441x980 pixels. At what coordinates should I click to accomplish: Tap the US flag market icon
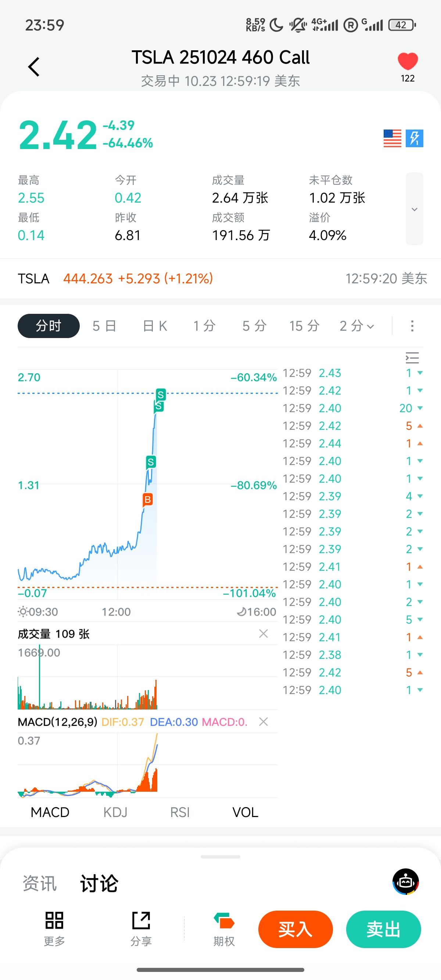tap(392, 138)
